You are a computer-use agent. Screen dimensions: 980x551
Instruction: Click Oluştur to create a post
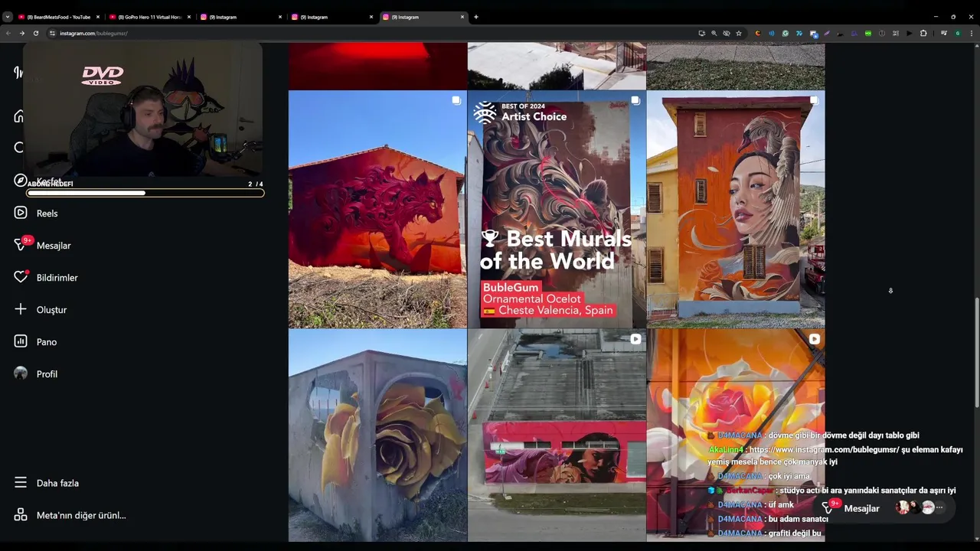[41, 310]
